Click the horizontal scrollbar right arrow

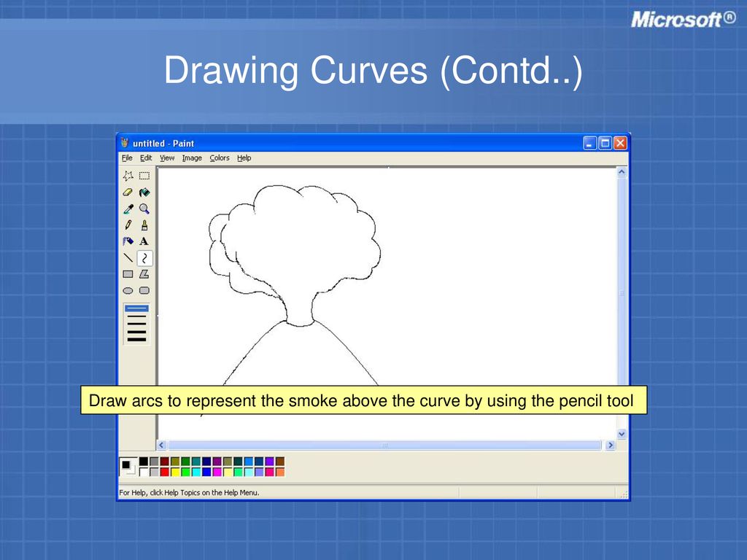coord(611,446)
